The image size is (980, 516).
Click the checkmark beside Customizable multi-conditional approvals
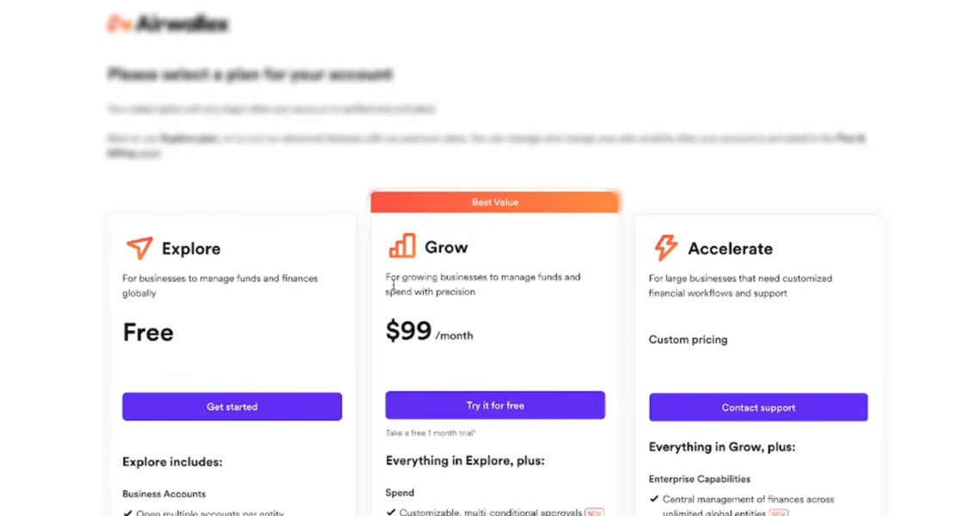tap(391, 512)
